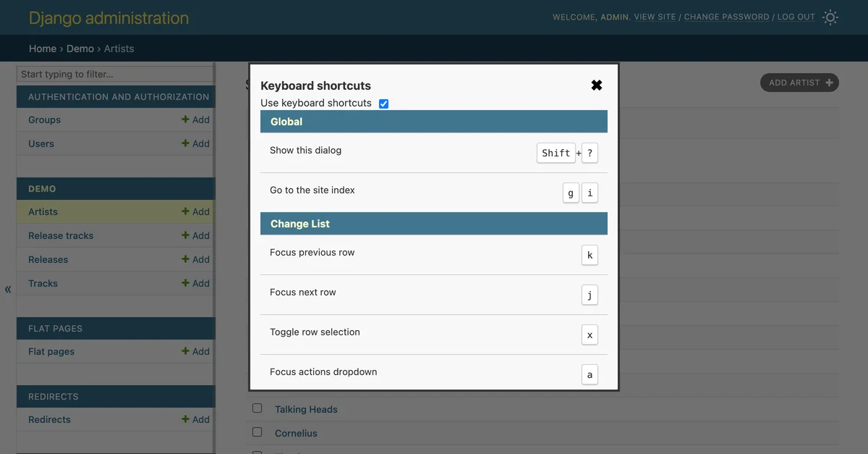Click the Log Out link

point(796,17)
